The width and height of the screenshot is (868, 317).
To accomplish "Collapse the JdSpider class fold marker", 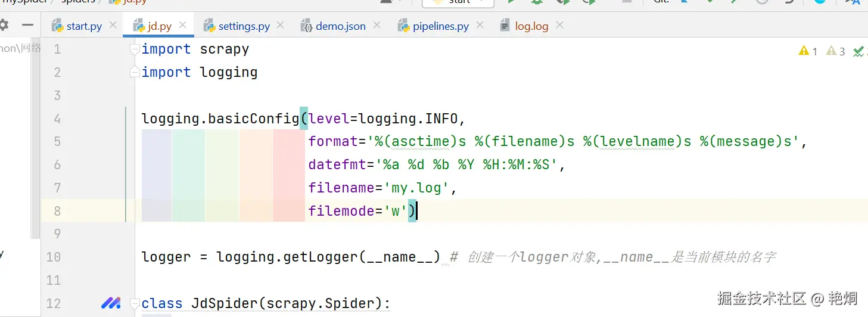I will coord(135,303).
